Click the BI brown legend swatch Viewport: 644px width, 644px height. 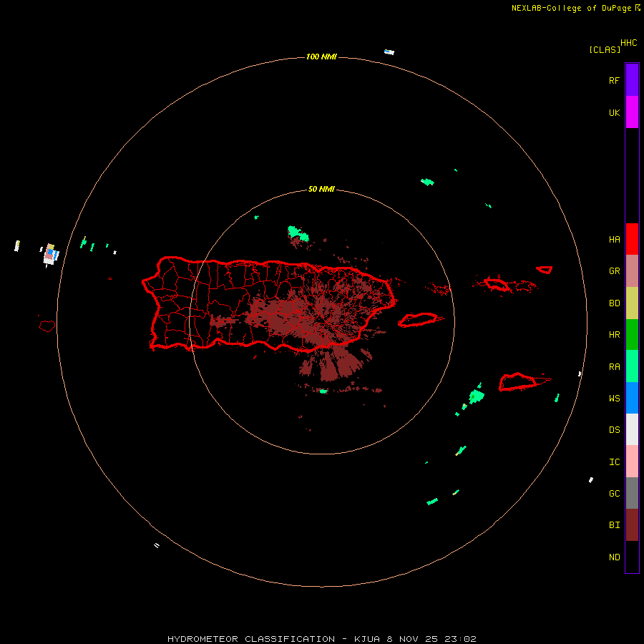pyautogui.click(x=632, y=525)
